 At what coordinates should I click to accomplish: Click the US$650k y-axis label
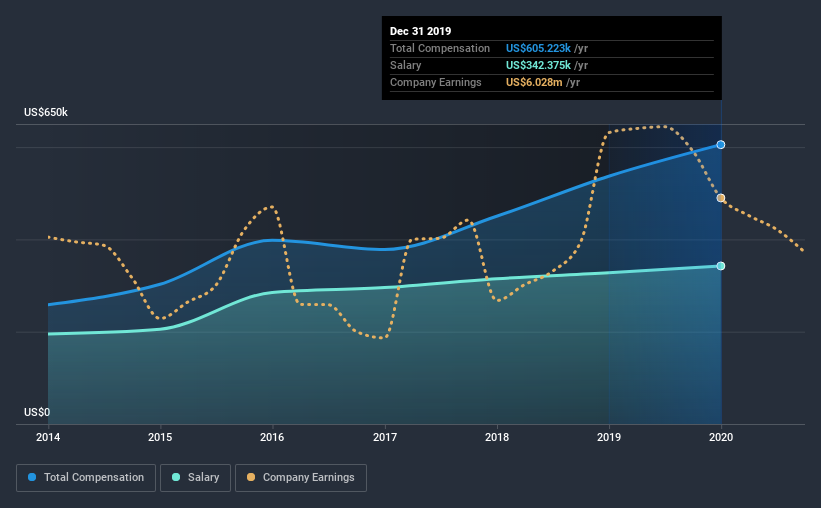click(x=46, y=113)
